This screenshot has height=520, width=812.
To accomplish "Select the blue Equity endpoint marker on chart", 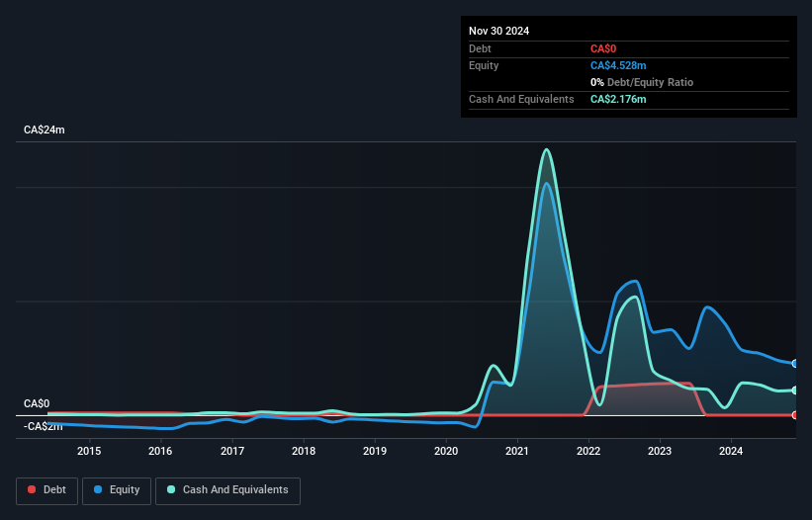I will click(795, 364).
